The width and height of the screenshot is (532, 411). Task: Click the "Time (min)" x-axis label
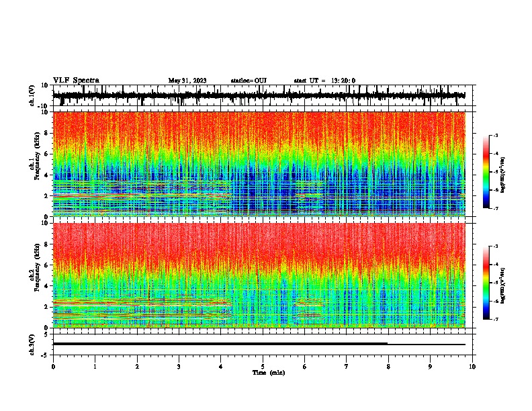coord(269,373)
